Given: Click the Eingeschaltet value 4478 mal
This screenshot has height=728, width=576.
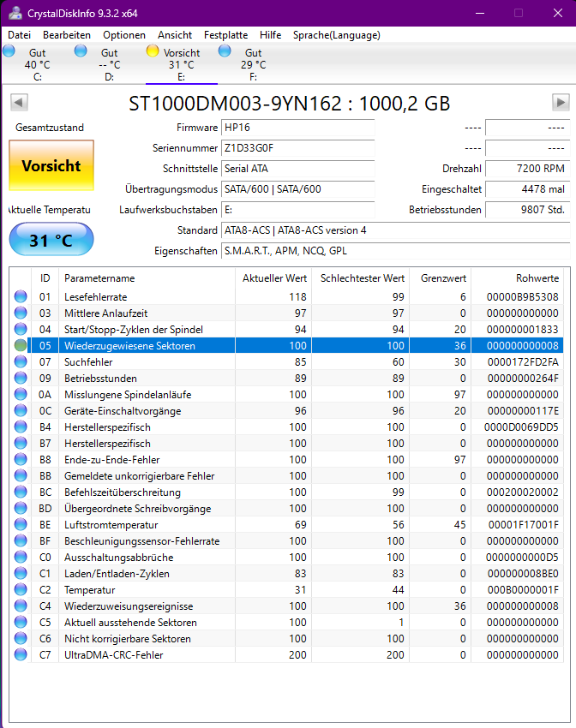Looking at the screenshot, I should [527, 189].
